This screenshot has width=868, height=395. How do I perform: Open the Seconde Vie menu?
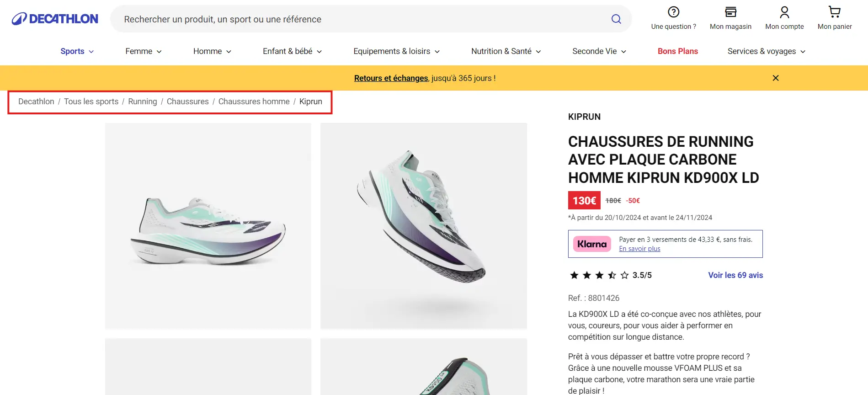[x=599, y=51]
